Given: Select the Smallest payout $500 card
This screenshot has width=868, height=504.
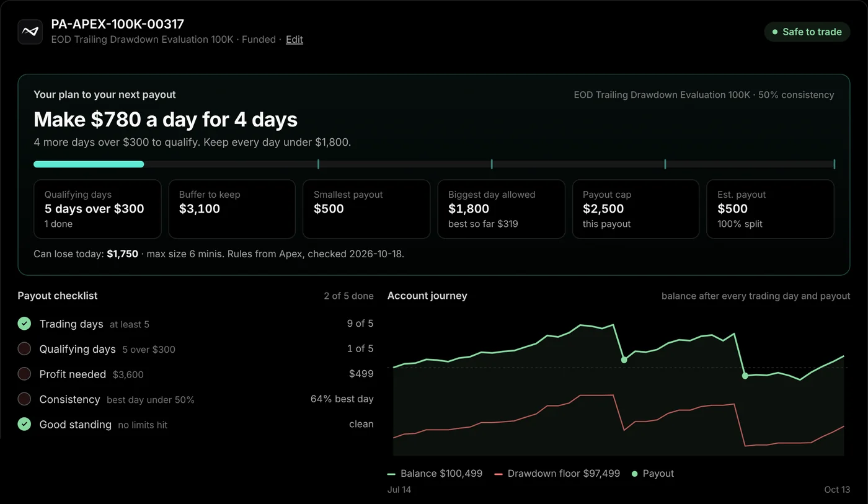Looking at the screenshot, I should click(x=366, y=209).
